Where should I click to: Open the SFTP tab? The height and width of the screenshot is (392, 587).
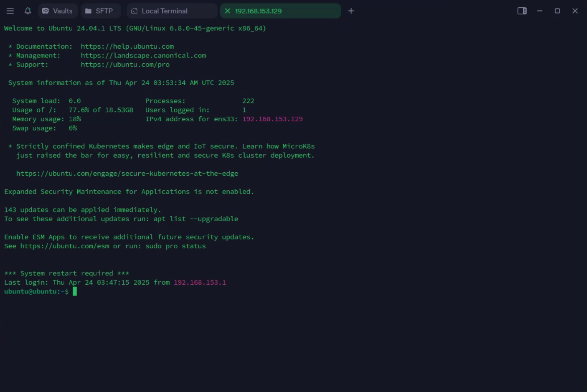coord(100,11)
